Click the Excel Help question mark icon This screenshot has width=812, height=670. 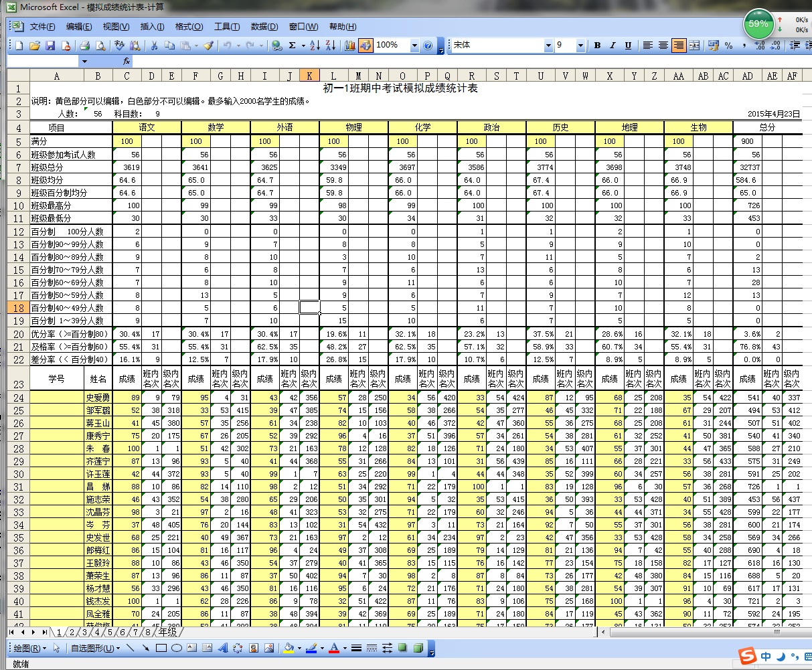coord(428,46)
